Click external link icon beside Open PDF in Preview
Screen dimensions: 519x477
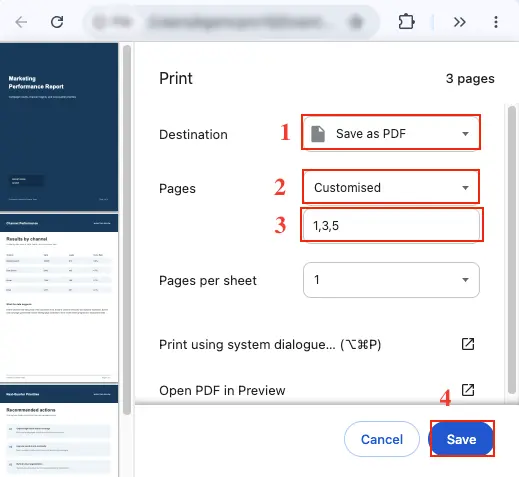click(468, 390)
